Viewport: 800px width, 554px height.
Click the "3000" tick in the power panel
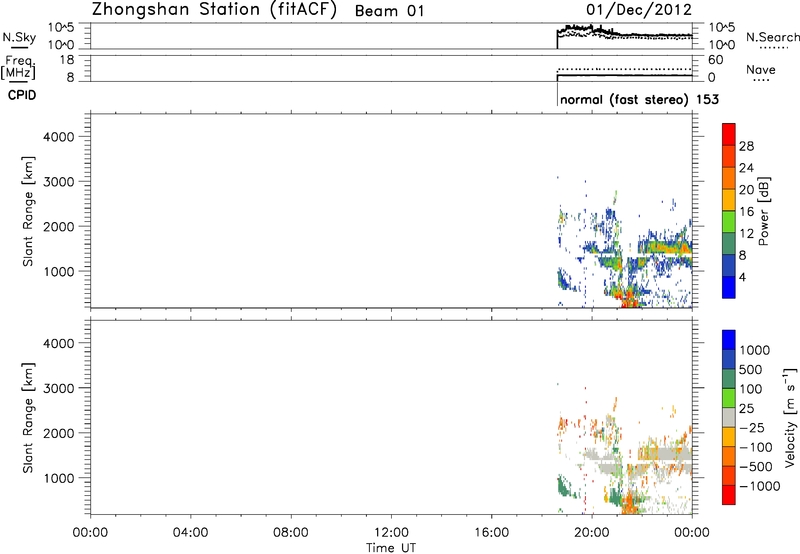coord(58,182)
